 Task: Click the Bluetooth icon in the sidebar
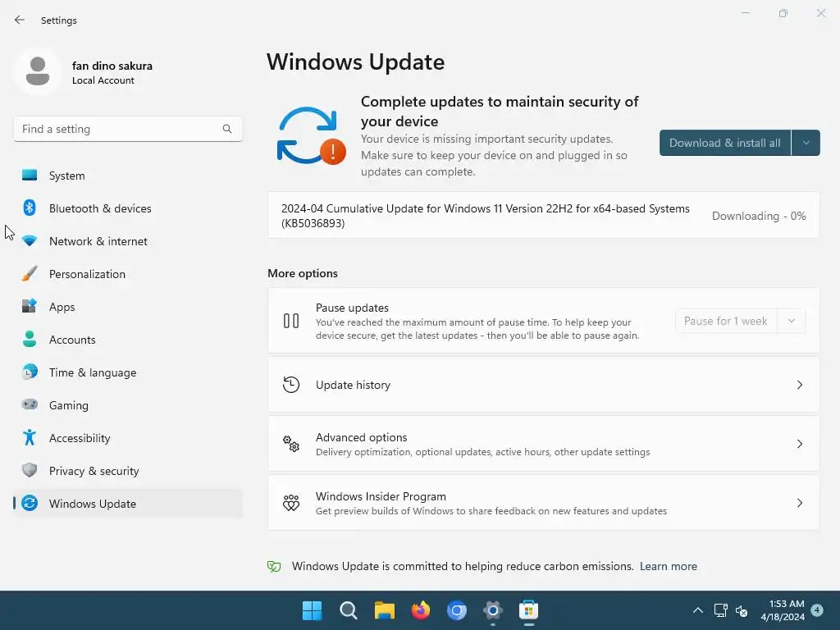click(x=30, y=208)
